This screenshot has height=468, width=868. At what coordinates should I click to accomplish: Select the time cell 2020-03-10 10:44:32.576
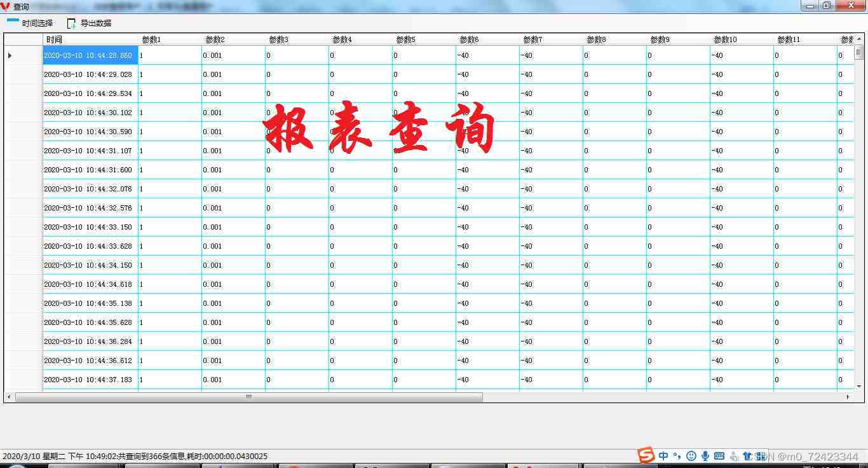(90, 208)
